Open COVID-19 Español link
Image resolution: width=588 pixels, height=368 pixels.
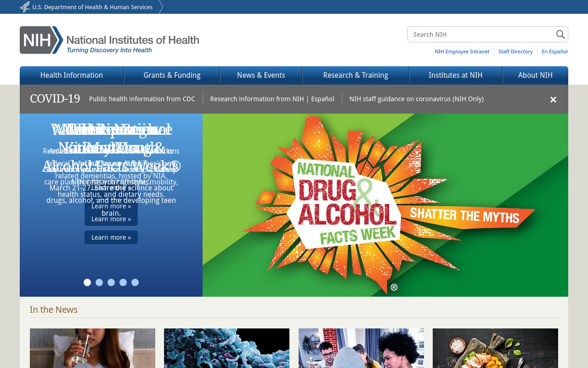tap(322, 99)
